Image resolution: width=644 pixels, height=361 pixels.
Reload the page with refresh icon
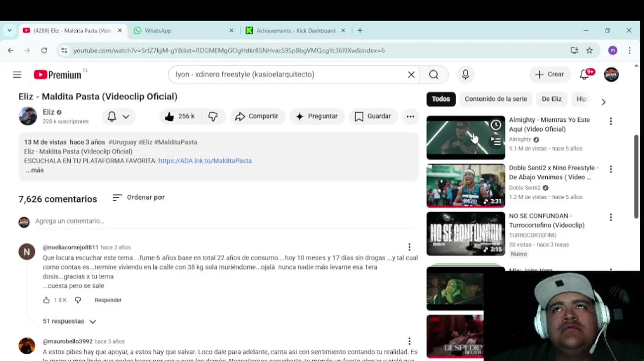coord(44,50)
